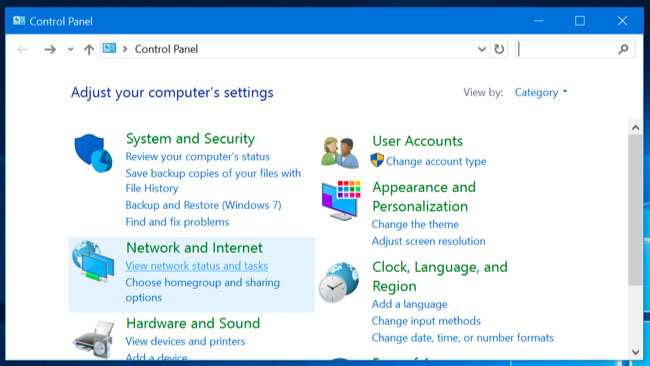Open Review your computer's status
The image size is (650, 366).
(197, 157)
